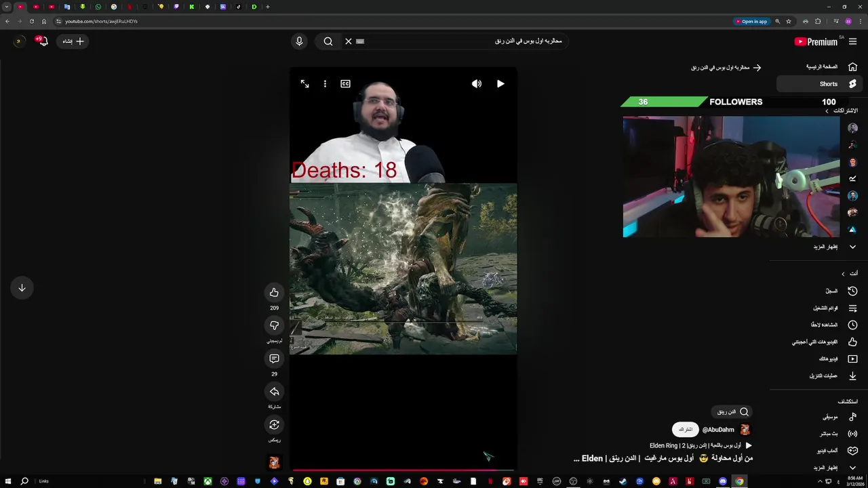Open the sound thumbnail below Remix
Image resolution: width=868 pixels, height=488 pixels.
274,462
